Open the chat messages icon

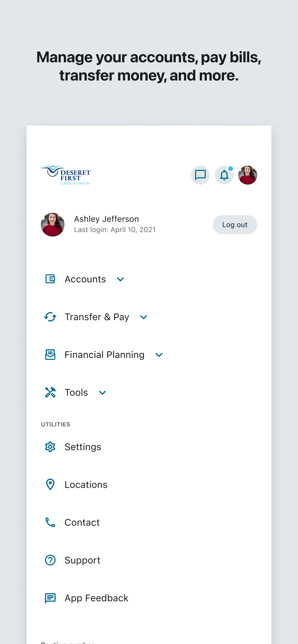click(200, 175)
